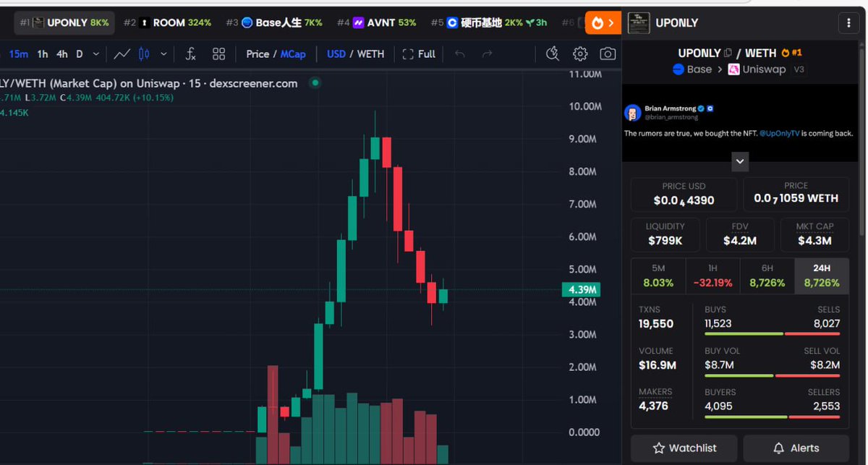Copy the UPONLY token address icon

click(x=728, y=54)
